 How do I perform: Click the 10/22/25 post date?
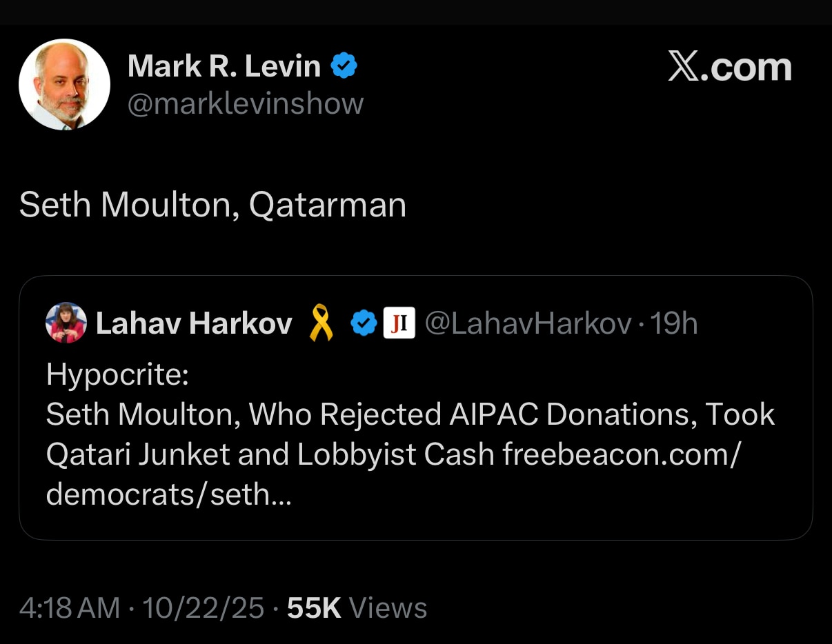[203, 608]
